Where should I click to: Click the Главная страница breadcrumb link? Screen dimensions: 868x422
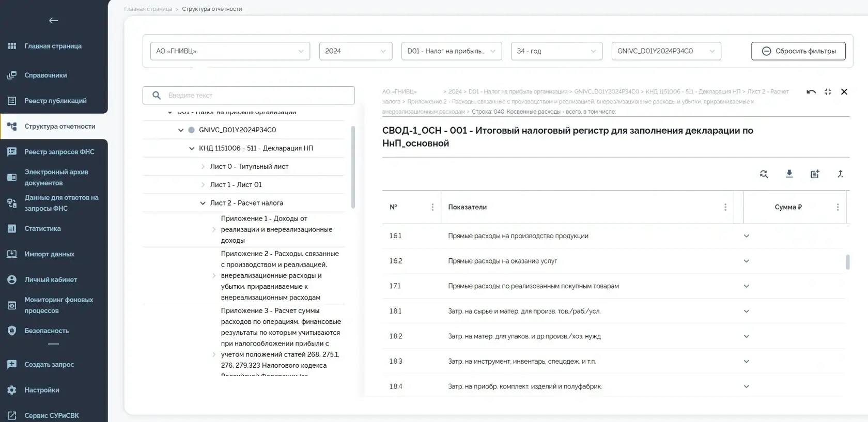(x=148, y=9)
